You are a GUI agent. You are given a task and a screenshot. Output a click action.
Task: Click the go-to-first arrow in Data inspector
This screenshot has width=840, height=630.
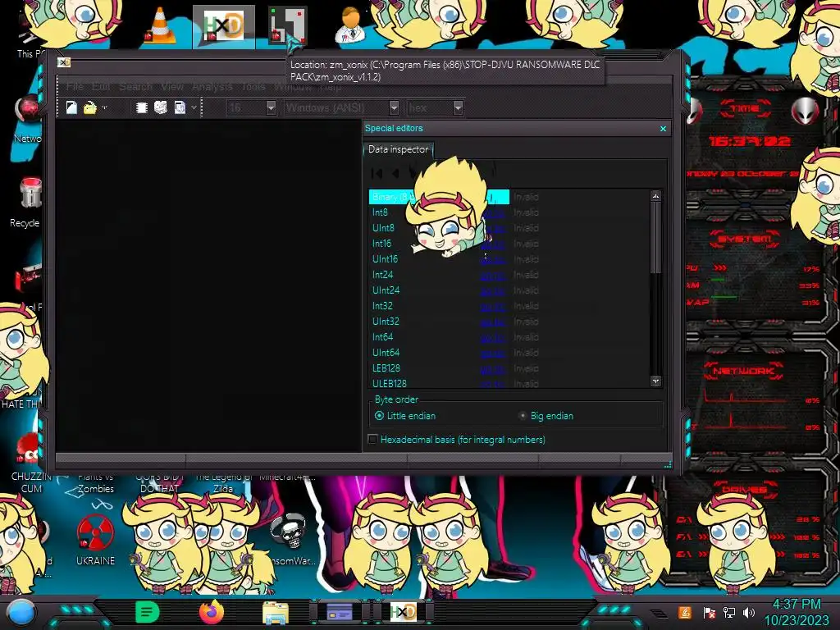pos(377,172)
